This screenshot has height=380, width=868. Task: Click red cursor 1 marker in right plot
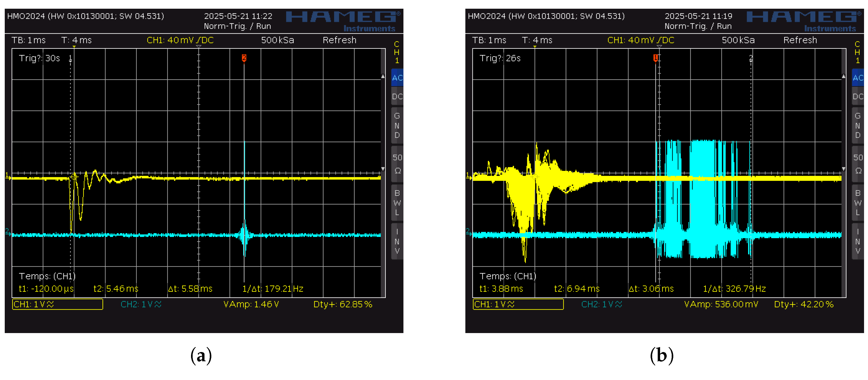(x=655, y=58)
